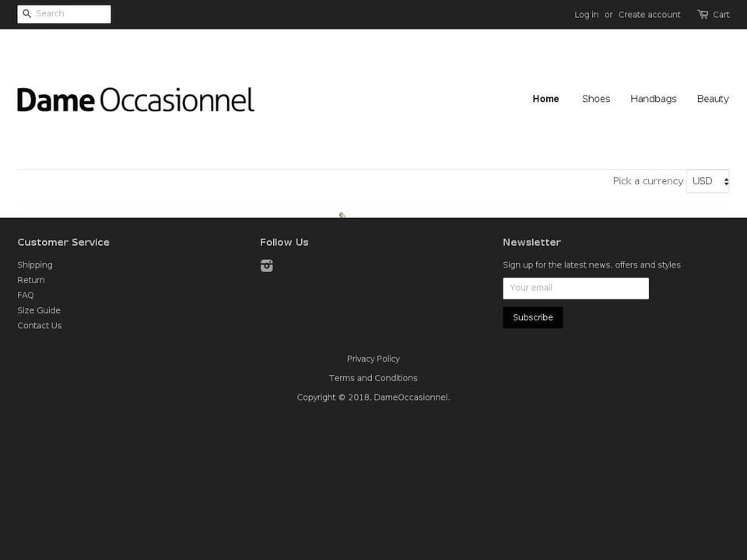Open the Contact Us link
This screenshot has height=560, width=747.
tap(40, 326)
